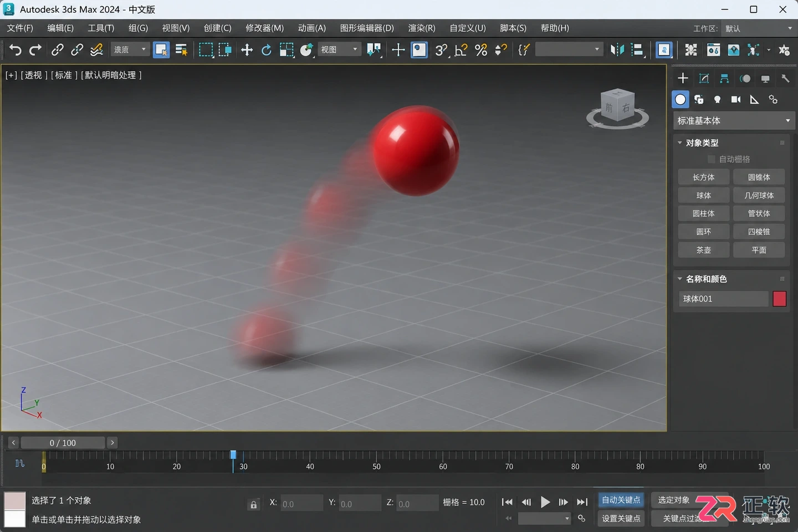Open the Material Editor icon
The height and width of the screenshot is (532, 798).
733,50
